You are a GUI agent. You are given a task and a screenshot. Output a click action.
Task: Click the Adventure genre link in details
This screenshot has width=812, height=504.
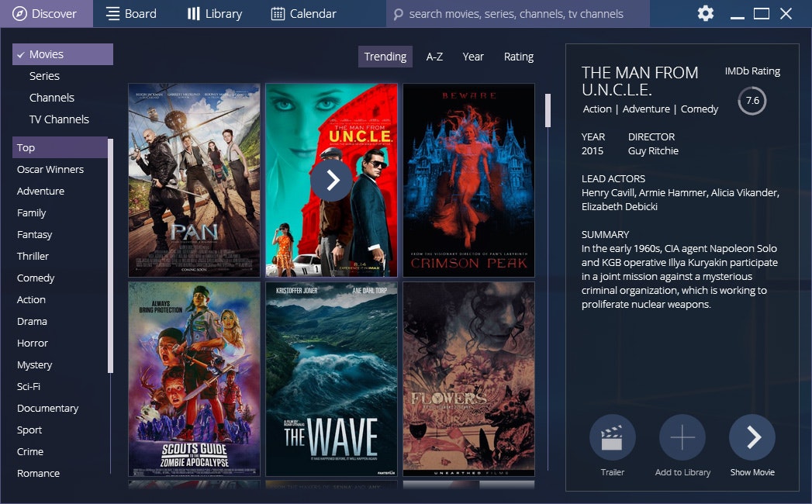click(x=646, y=109)
